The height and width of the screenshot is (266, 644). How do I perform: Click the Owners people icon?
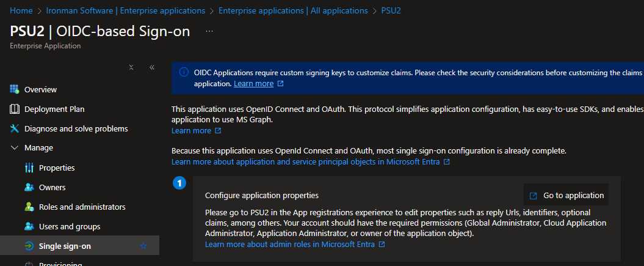(x=29, y=187)
